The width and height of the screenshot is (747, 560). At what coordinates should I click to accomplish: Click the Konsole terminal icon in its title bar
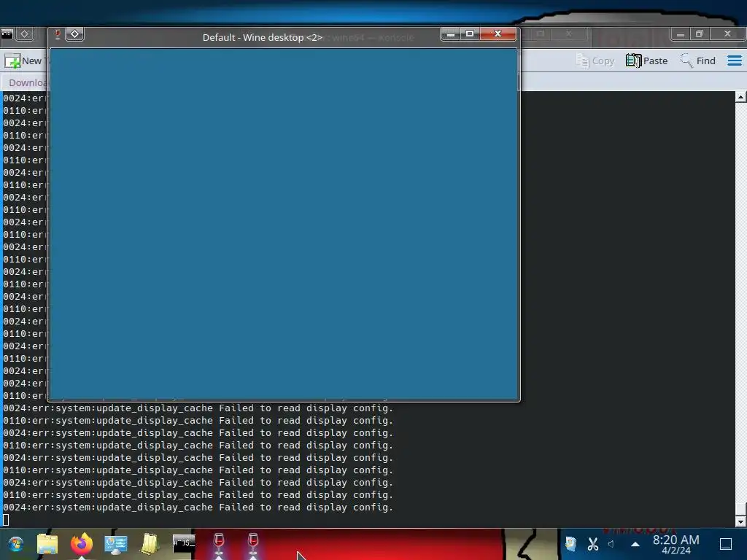point(7,34)
